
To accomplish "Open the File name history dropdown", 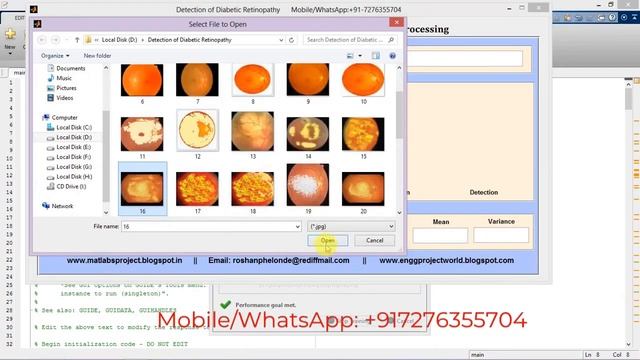I will click(298, 227).
